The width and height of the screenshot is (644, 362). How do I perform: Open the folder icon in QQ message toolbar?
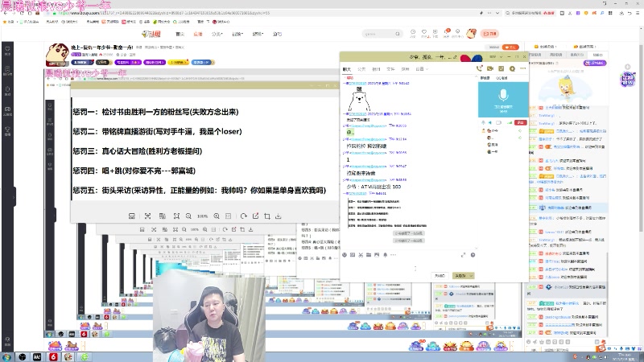point(369,255)
